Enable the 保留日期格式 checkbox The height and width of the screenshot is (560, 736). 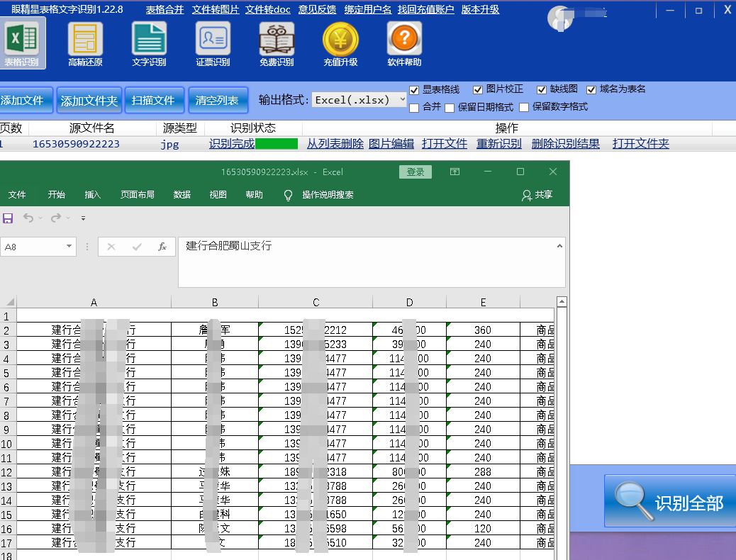pyautogui.click(x=450, y=108)
